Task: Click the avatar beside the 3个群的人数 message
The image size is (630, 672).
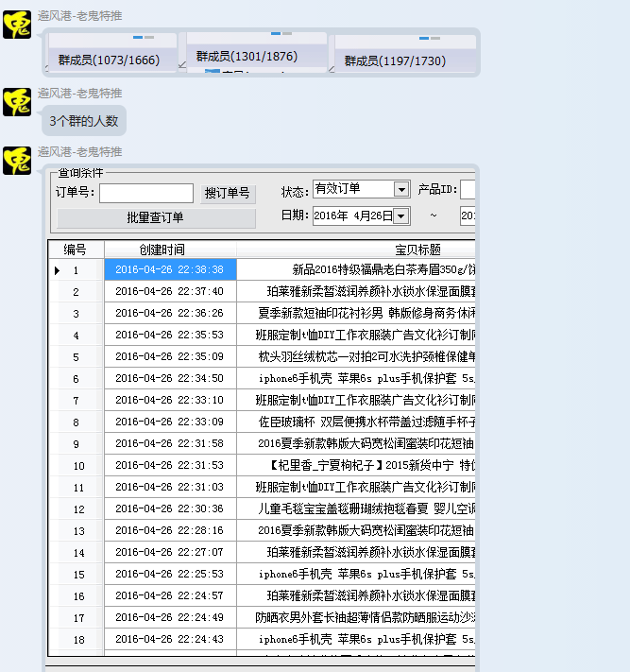Action: (17, 102)
